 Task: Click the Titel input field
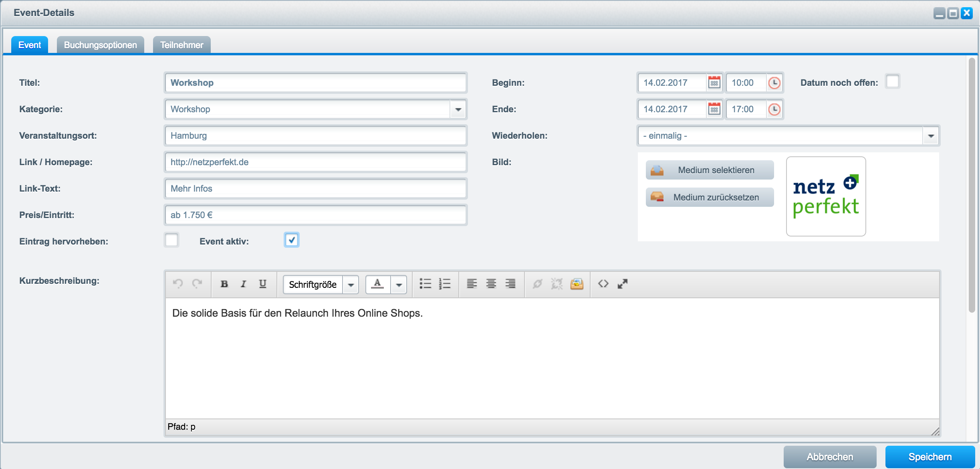tap(315, 82)
